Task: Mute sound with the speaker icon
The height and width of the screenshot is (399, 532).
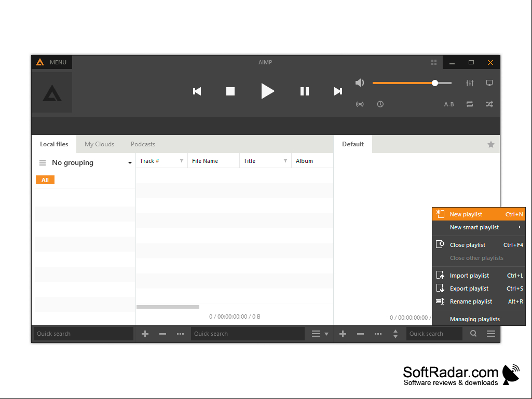Action: point(360,83)
